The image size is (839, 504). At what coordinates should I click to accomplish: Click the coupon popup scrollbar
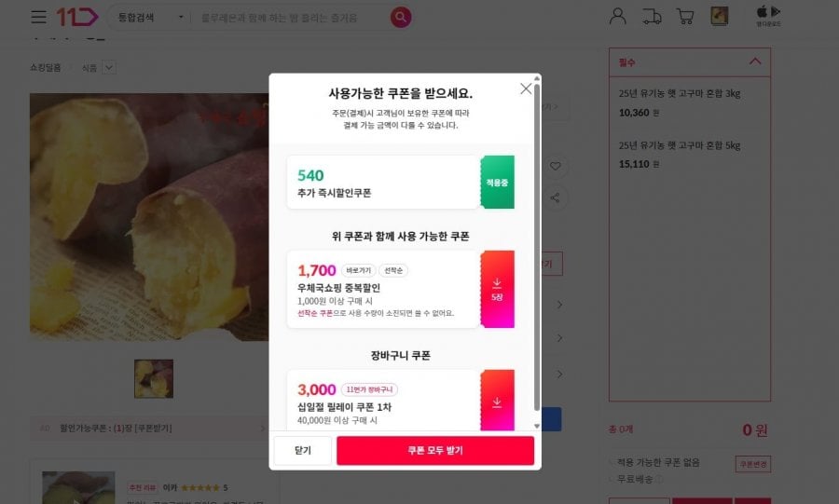click(537, 246)
